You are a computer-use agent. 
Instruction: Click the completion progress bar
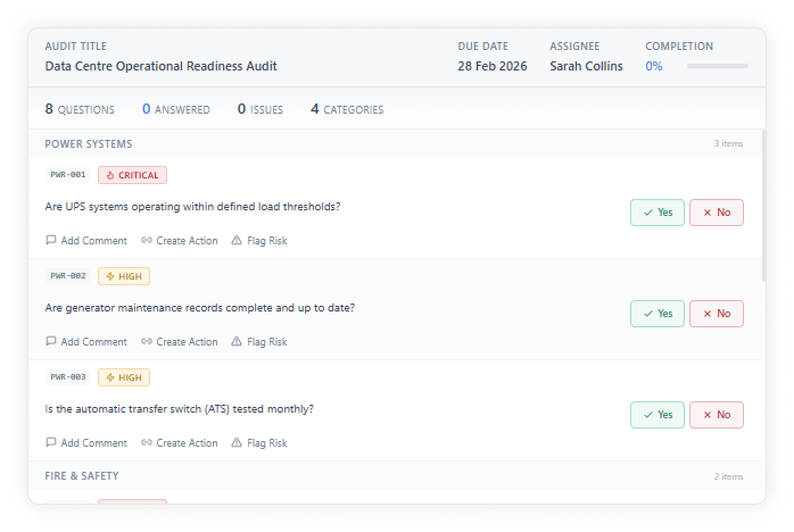[x=717, y=66]
